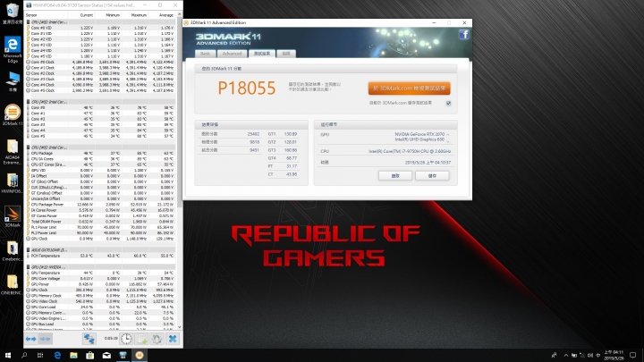Screen dimensions: 644x362
Task: Select GPU Core Load sensor row
Action: [x=100, y=307]
